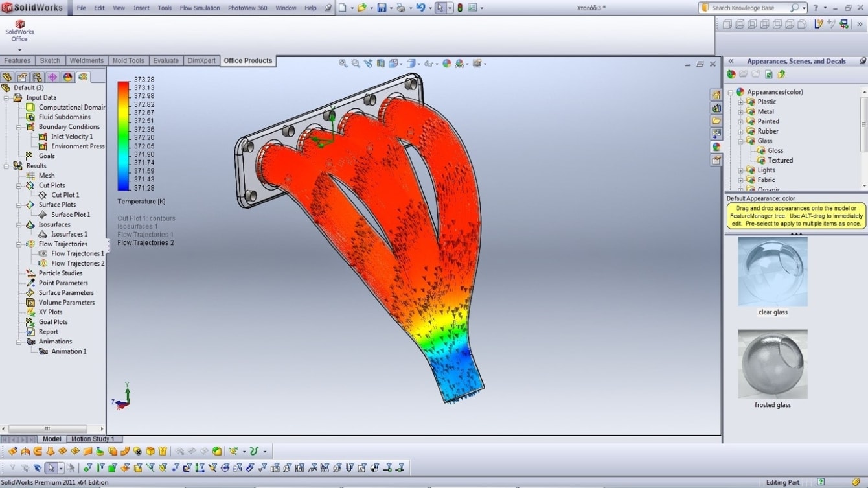
Task: Select Cut Plot 1 in the tree
Action: pos(65,195)
